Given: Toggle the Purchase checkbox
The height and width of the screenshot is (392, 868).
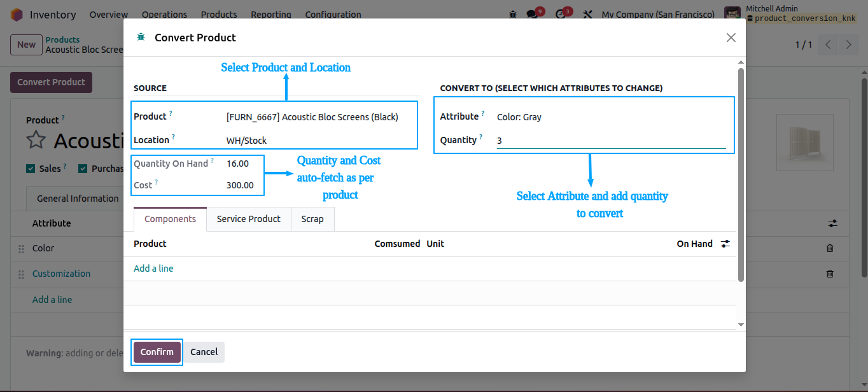Looking at the screenshot, I should point(83,169).
